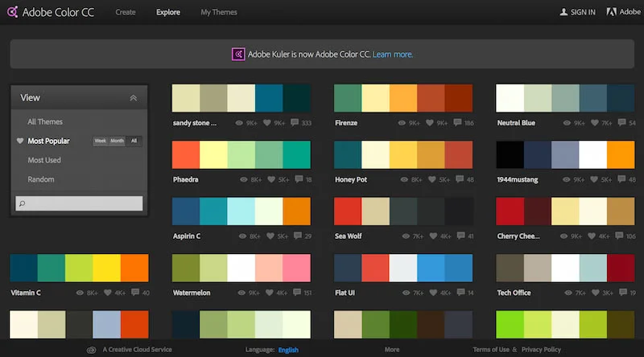
Task: Click the orange swatch in 1944mustang palette
Action: tap(621, 154)
